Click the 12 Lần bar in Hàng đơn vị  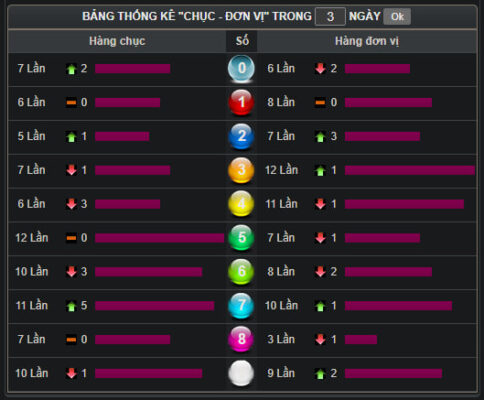tap(410, 170)
